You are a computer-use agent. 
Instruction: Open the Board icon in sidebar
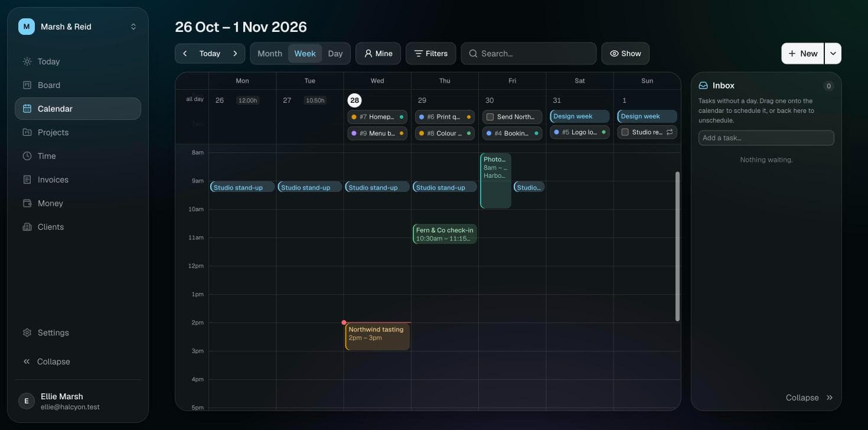point(27,85)
